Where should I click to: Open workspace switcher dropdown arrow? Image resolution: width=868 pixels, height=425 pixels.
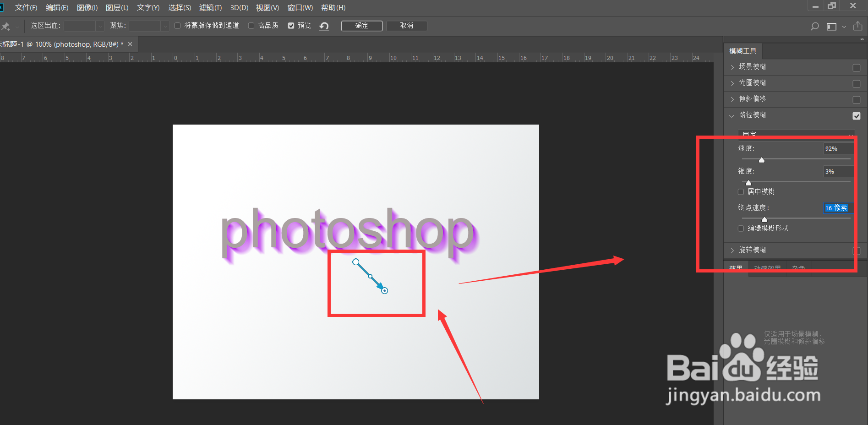tap(844, 27)
